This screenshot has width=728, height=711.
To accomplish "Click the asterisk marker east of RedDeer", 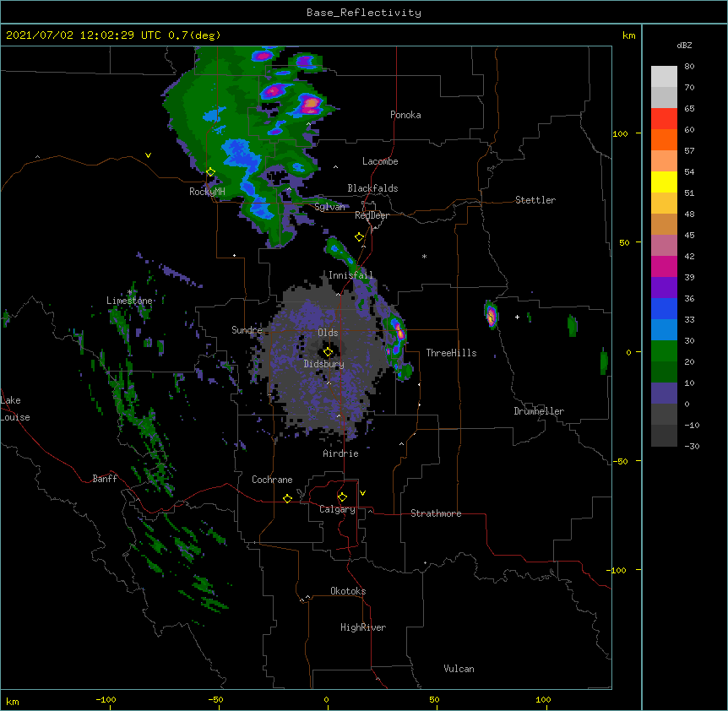I will (424, 256).
